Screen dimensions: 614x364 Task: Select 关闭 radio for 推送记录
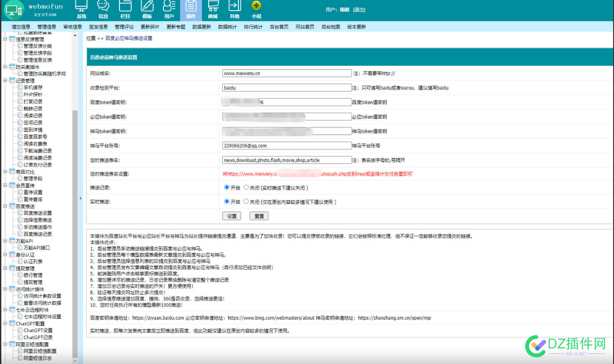click(246, 187)
